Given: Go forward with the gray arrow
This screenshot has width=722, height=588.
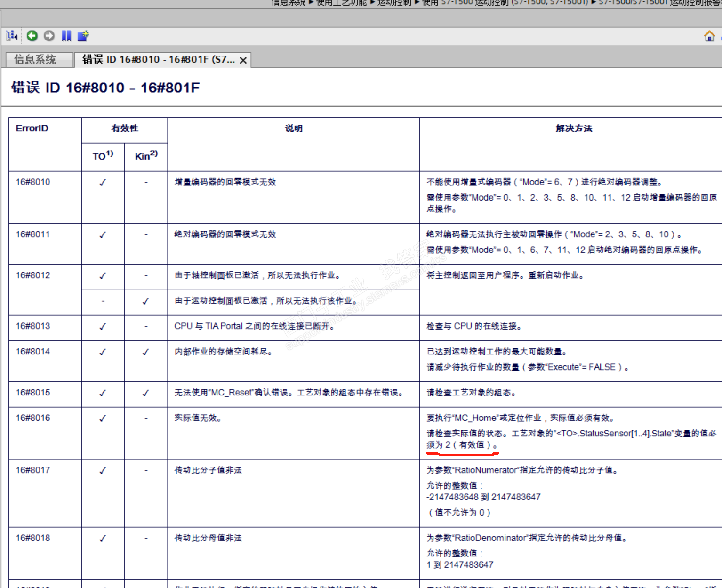Looking at the screenshot, I should pos(49,36).
